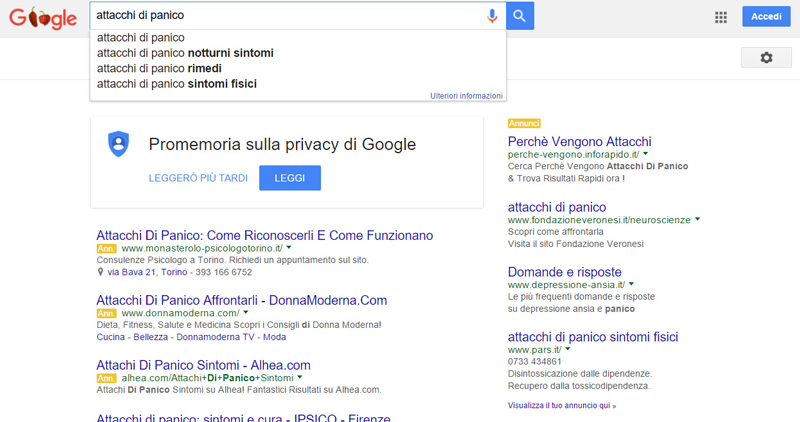This screenshot has height=422, width=800.
Task: Click text "Consulenze Psicologo a Torino"
Action: (161, 260)
